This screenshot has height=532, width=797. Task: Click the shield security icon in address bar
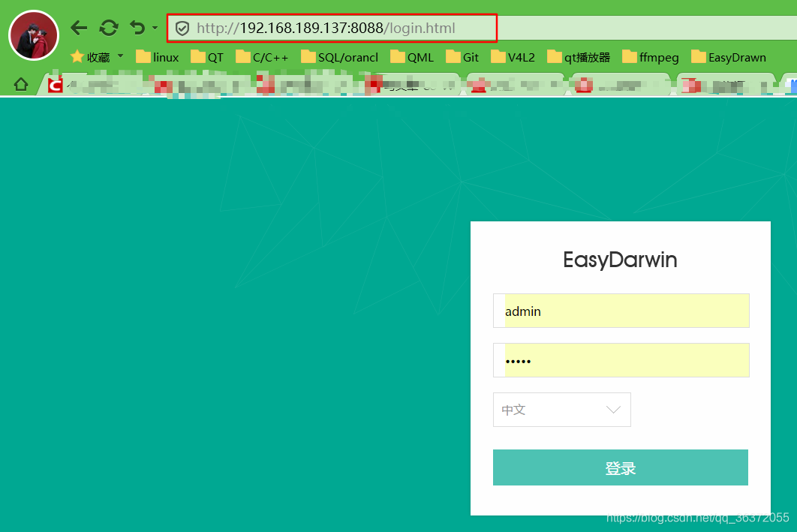pos(182,29)
